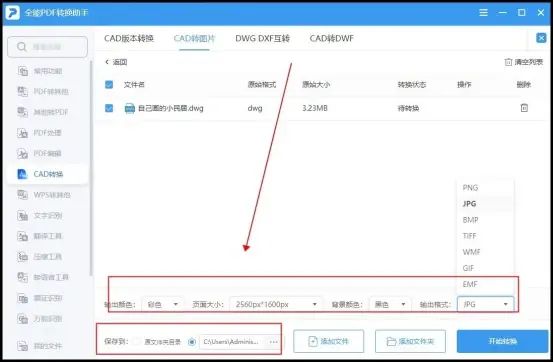Click the voice tool icon below 压缩工具
The image size is (554, 363).
(x=23, y=277)
